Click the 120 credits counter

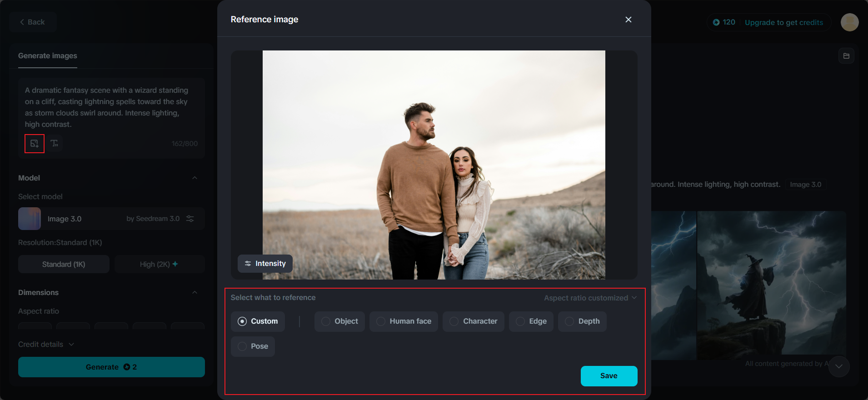pos(724,22)
